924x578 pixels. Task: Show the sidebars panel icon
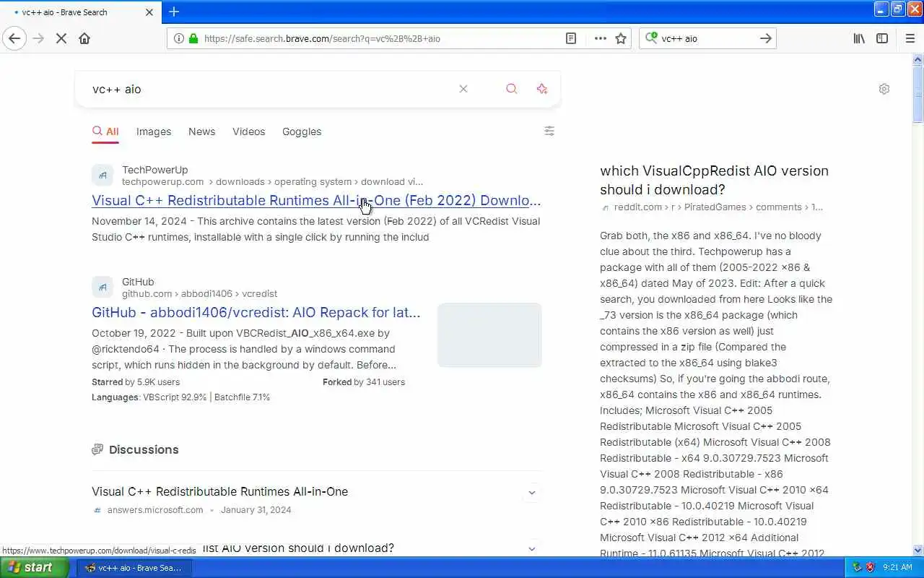point(882,38)
